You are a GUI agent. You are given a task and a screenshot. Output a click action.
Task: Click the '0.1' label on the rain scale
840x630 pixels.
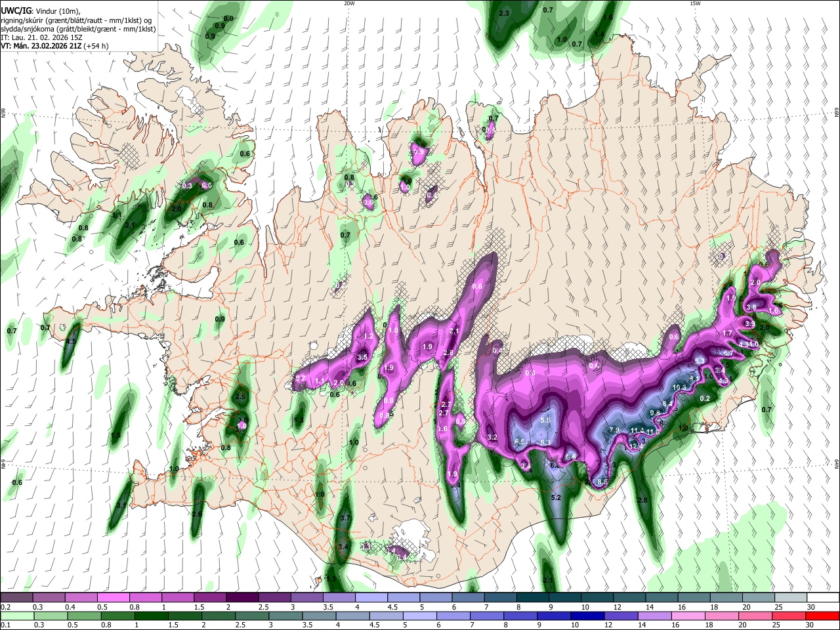pos(5,625)
